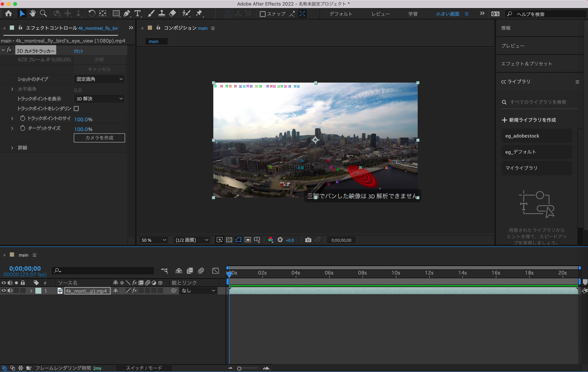Enable the Snap checkbox
The height and width of the screenshot is (372, 588).
262,14
